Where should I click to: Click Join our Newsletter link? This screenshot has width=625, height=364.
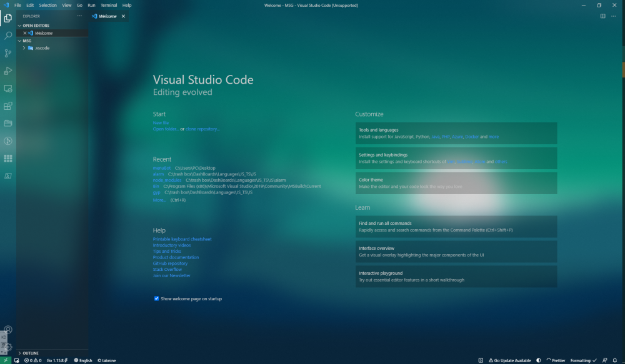pos(172,275)
